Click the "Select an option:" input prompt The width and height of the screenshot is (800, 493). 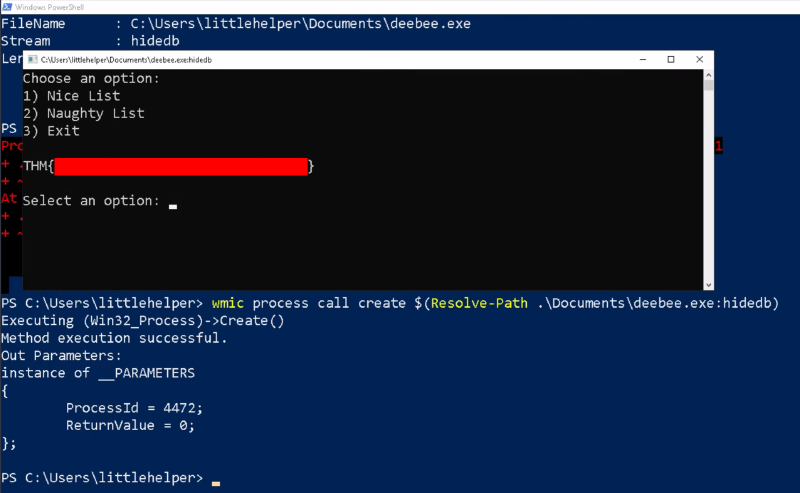91,201
